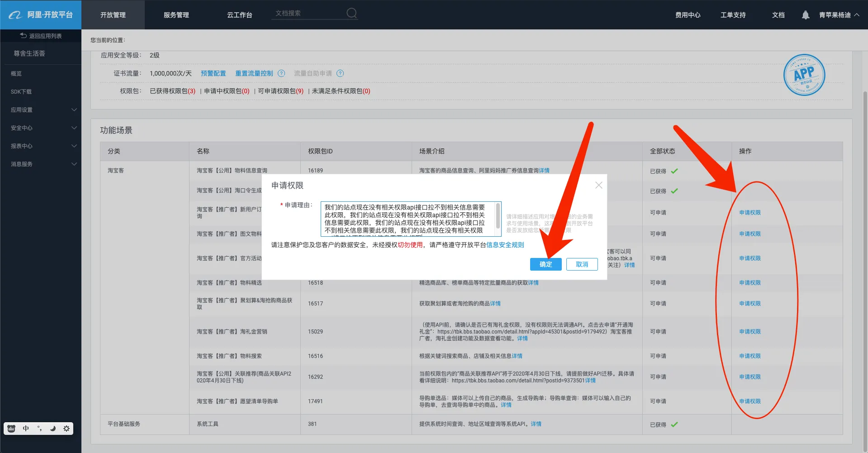Screen dimensions: 868x453
Task: Open 文档 in the top bar
Action: pos(778,15)
